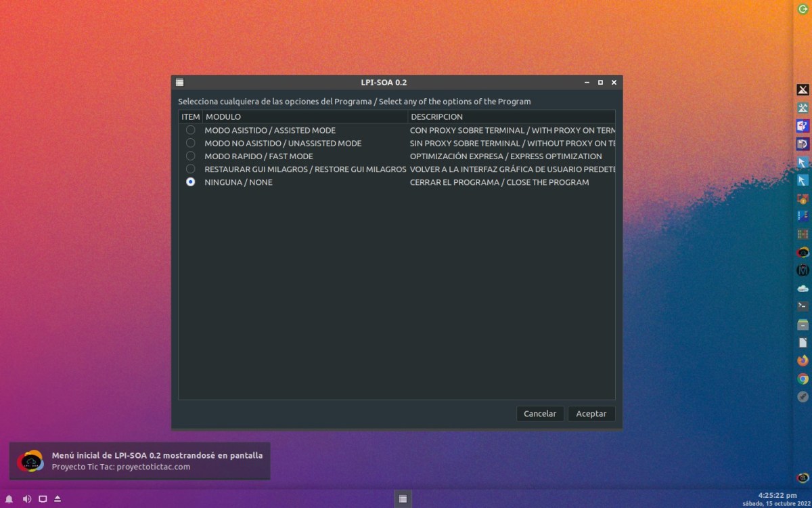Screen dimensions: 812x508
Task: Open the blank document icon in the dock
Action: click(x=803, y=343)
